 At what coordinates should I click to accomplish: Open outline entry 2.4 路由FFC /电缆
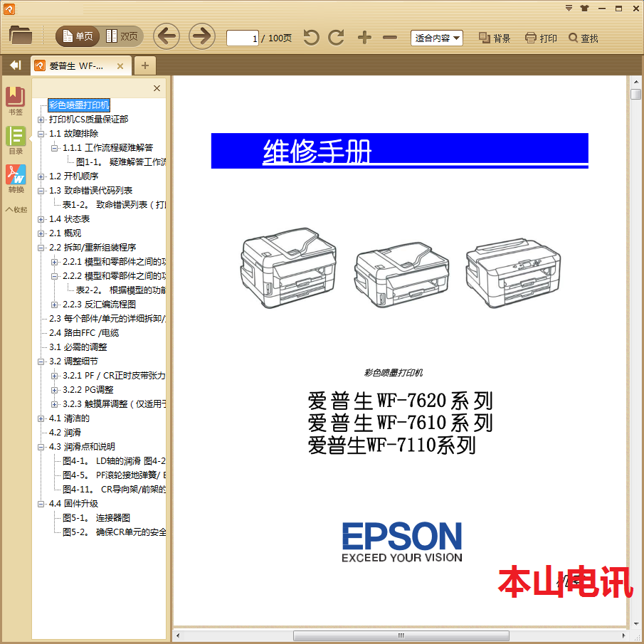(x=84, y=333)
